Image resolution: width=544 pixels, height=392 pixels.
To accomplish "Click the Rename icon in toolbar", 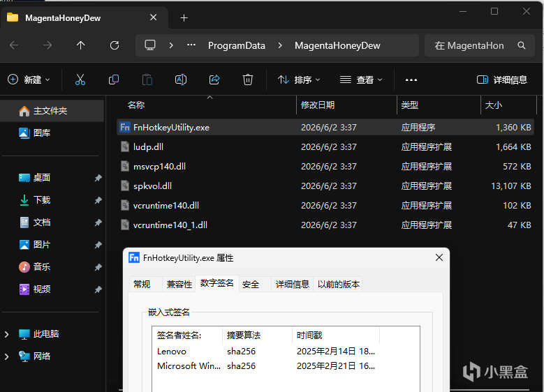I will point(181,80).
